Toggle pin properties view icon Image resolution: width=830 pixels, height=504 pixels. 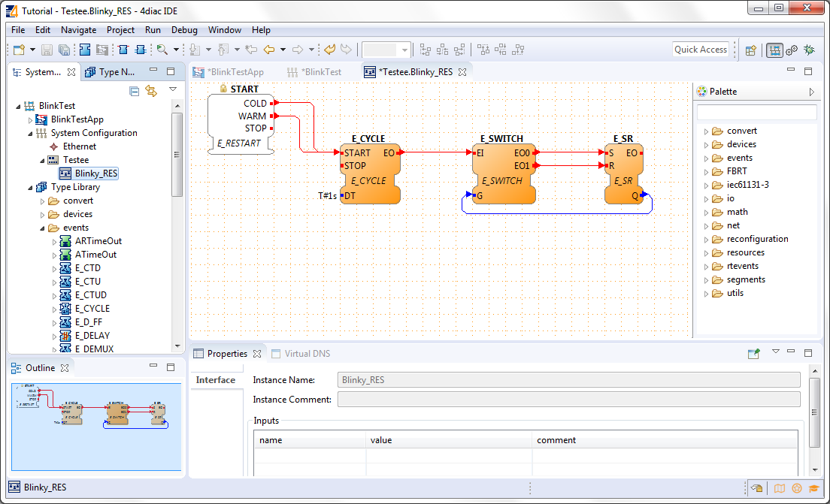[x=754, y=353]
